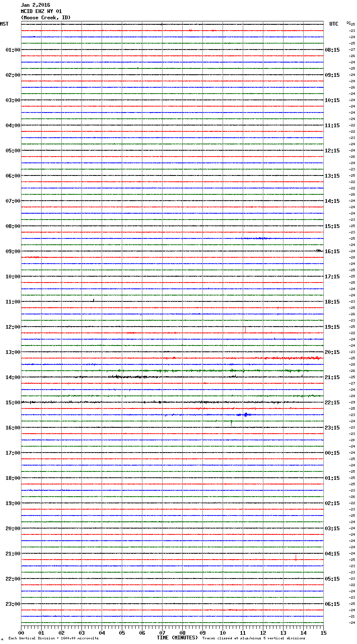This screenshot has height=644, width=357.
Task: Select the 06:00 MST row label
Action: pyautogui.click(x=13, y=176)
